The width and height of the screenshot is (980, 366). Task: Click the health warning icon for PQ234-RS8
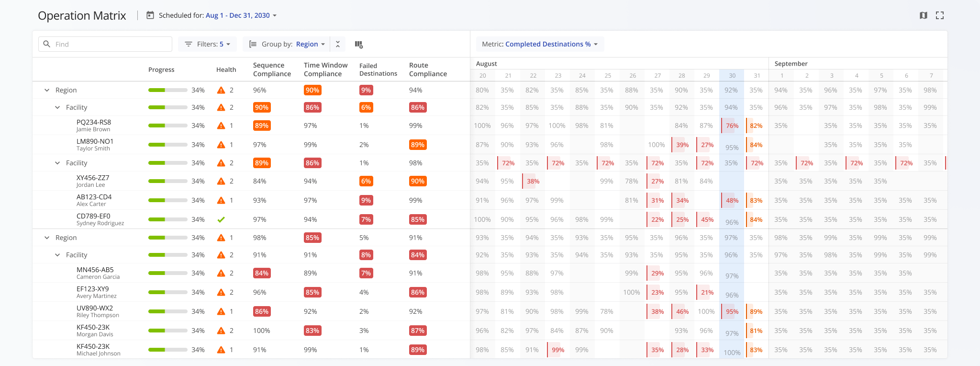pyautogui.click(x=221, y=126)
